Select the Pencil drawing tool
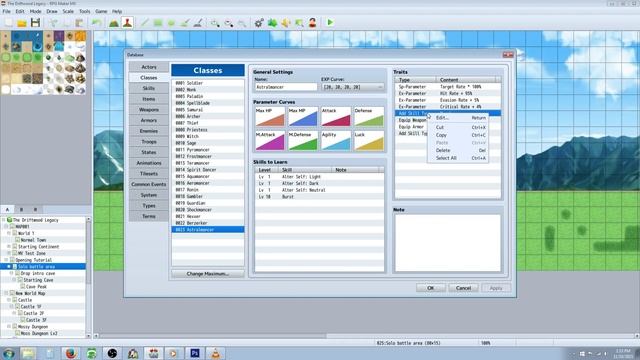 pyautogui.click(x=144, y=23)
